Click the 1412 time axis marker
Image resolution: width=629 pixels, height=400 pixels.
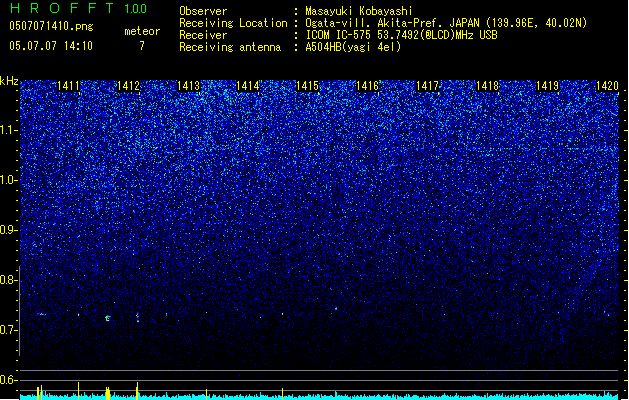128,86
